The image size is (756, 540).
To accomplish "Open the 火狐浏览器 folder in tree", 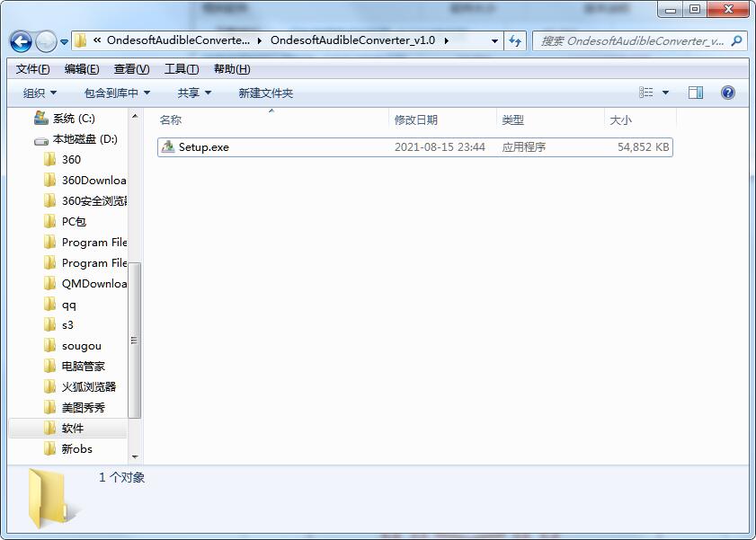I will 89,387.
